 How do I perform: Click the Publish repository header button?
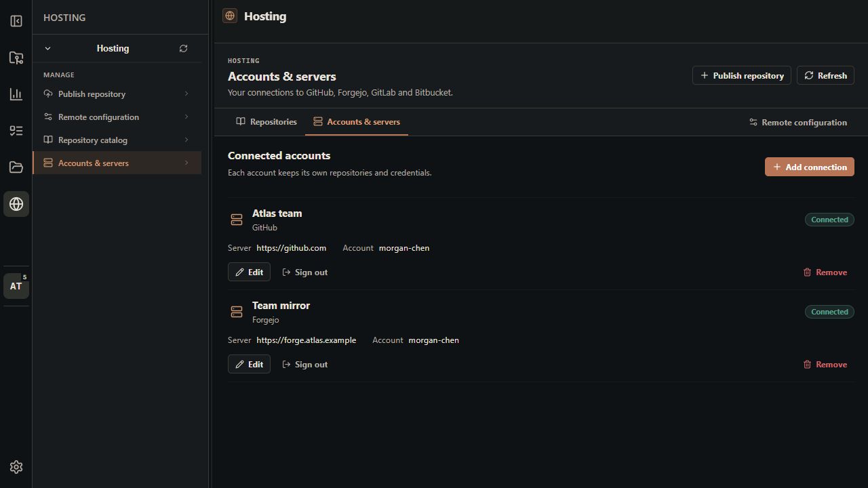742,75
